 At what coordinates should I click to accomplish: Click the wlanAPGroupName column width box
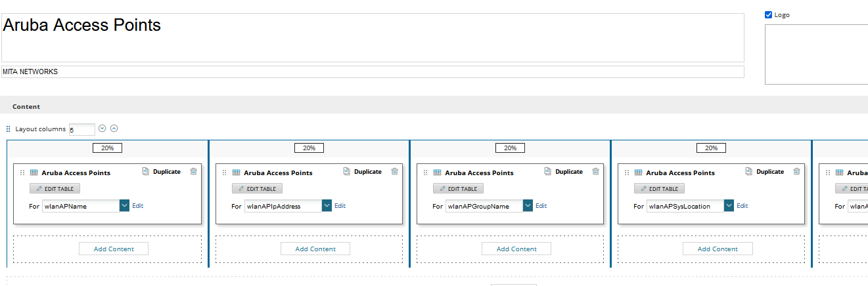510,148
